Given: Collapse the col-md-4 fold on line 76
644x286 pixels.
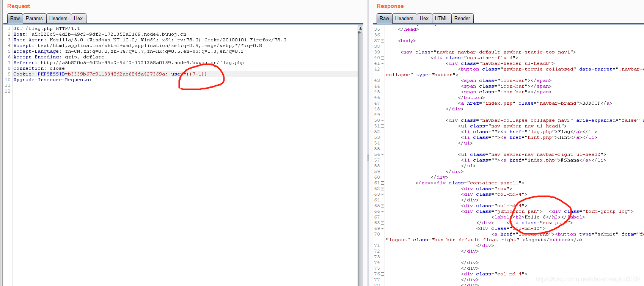Looking at the screenshot, I should [382, 274].
